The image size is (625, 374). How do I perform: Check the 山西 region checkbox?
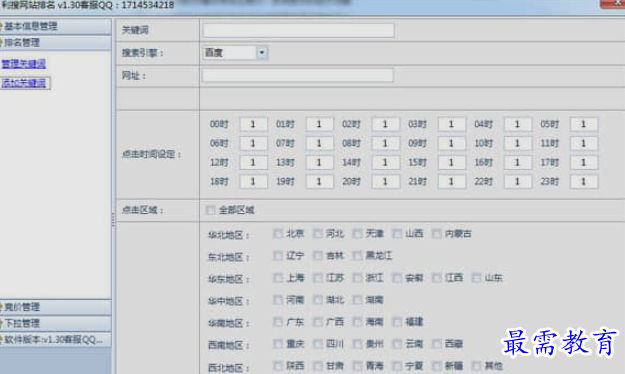tap(397, 234)
